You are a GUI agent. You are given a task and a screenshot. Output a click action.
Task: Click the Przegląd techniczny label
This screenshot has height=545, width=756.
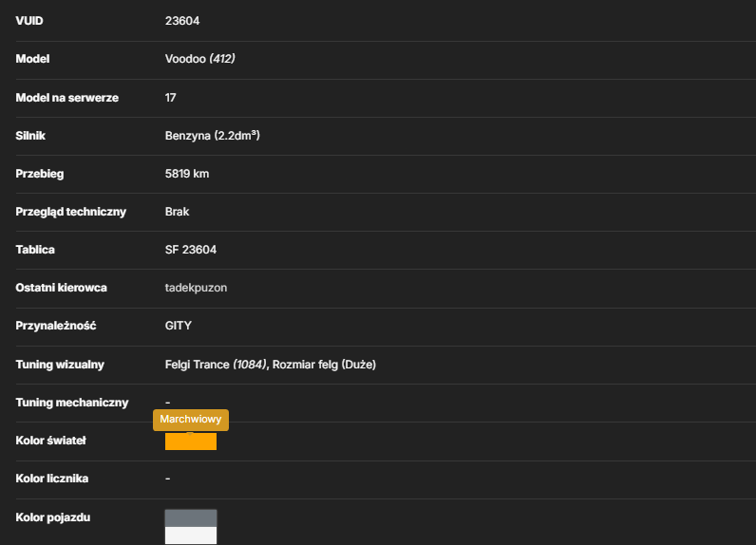click(71, 212)
